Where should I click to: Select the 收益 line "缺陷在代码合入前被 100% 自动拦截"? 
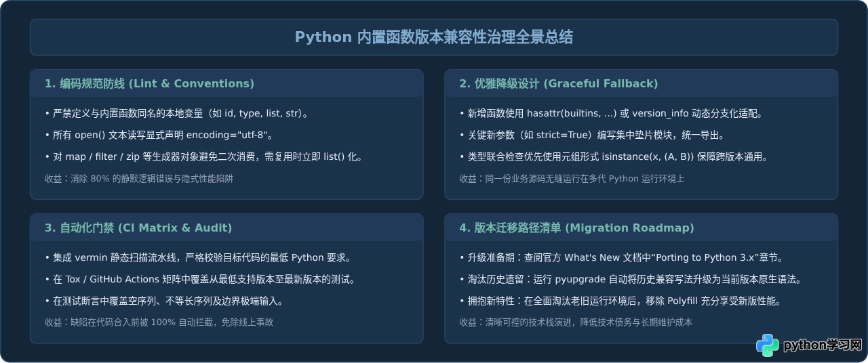click(159, 322)
